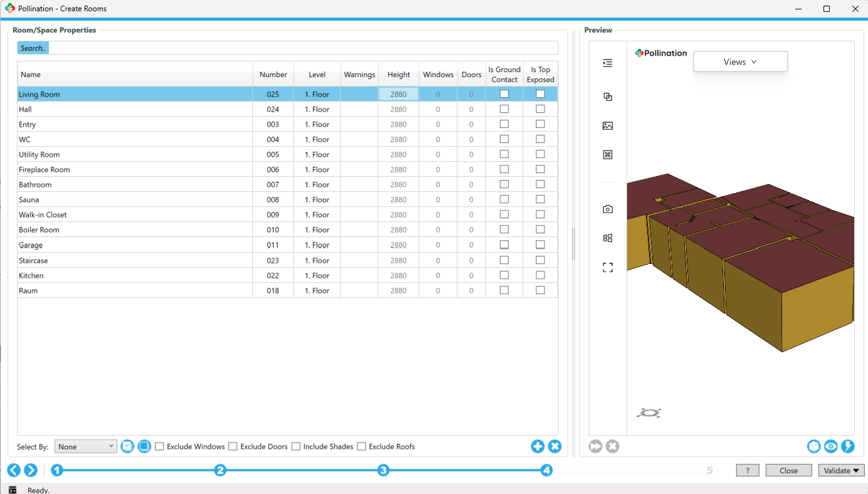Go to next step with right arrow
Screen dimensions: 868x494
(x=31, y=470)
